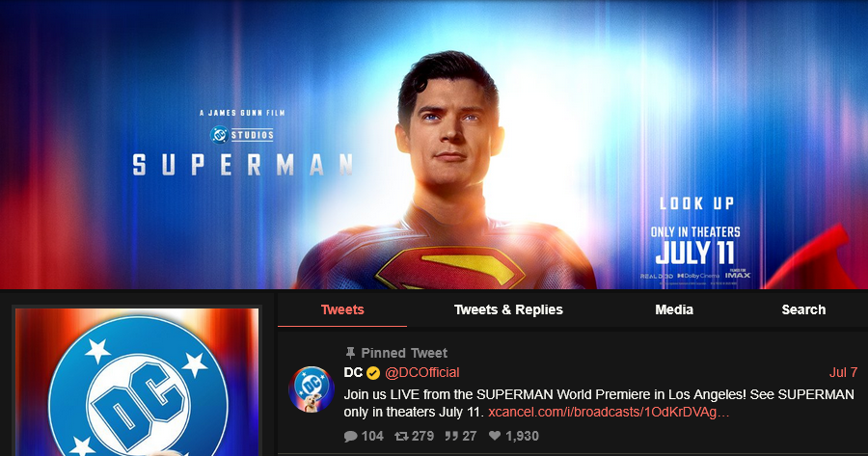Open the small DC avatar in the tweet
Image resolution: width=868 pixels, height=456 pixels.
pos(312,389)
